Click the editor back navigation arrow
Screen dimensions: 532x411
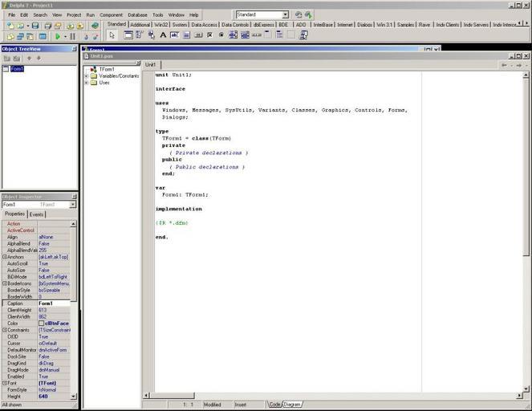[504, 65]
